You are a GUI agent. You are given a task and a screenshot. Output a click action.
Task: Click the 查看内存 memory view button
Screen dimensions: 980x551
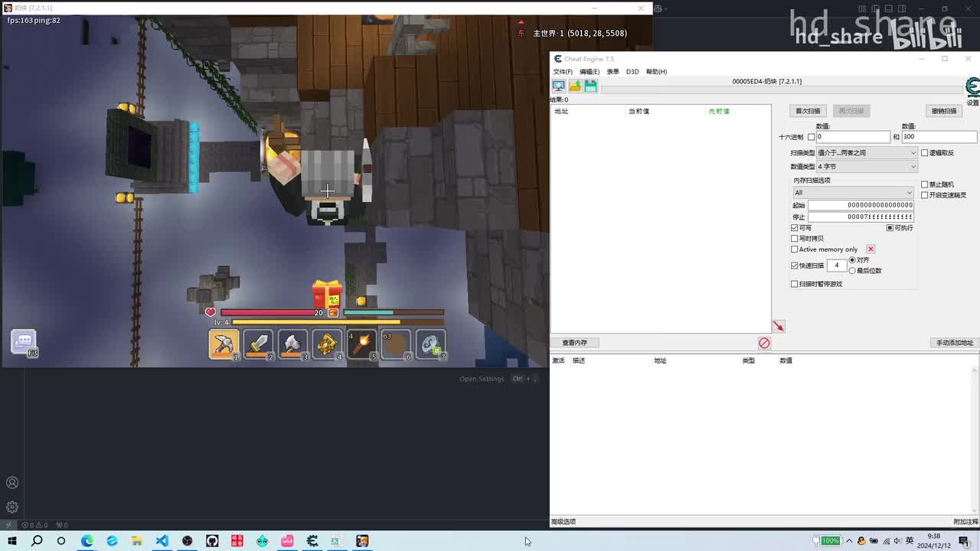574,343
